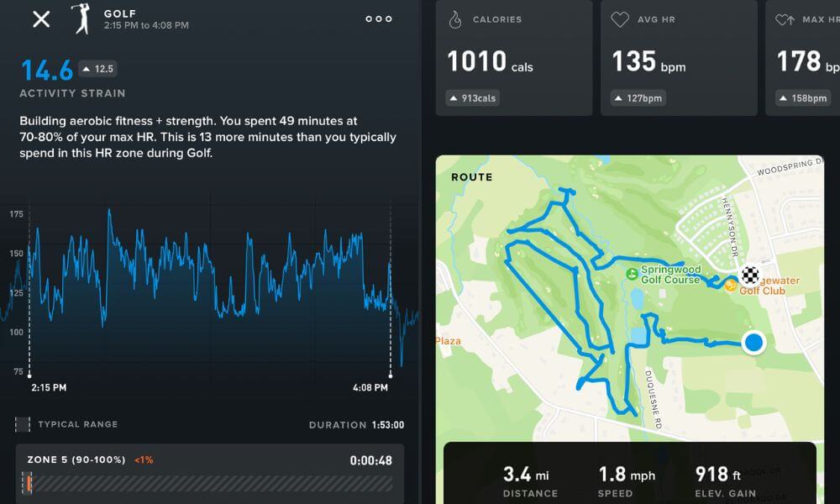Click the 12.5 typical strain badge

[x=97, y=69]
